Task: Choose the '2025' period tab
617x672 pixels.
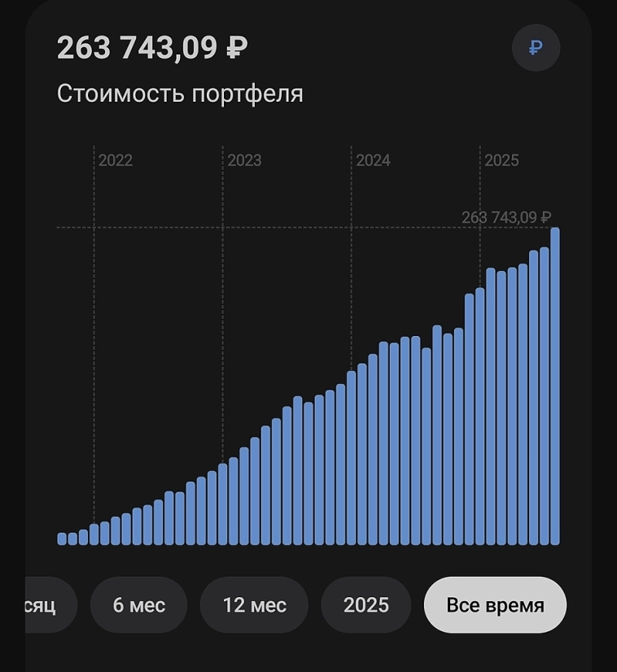Action: point(365,605)
